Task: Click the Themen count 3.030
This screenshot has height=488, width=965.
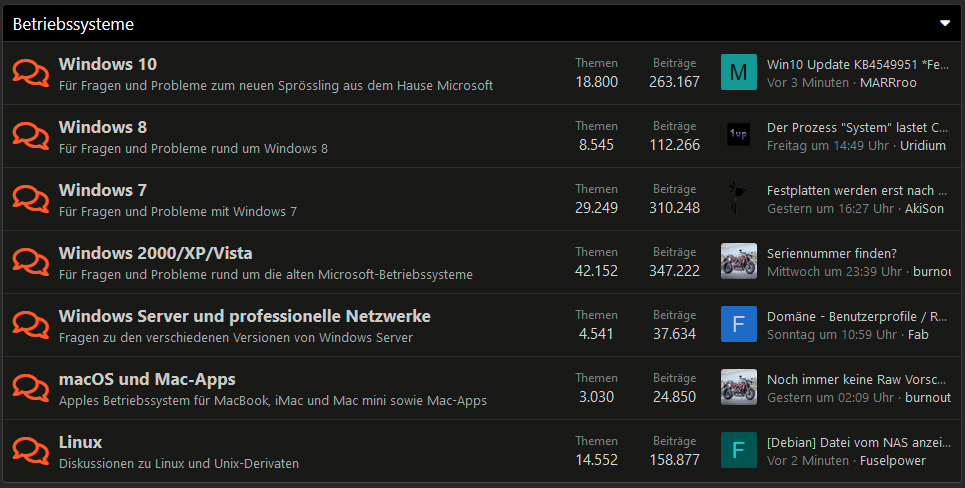Action: coord(596,397)
